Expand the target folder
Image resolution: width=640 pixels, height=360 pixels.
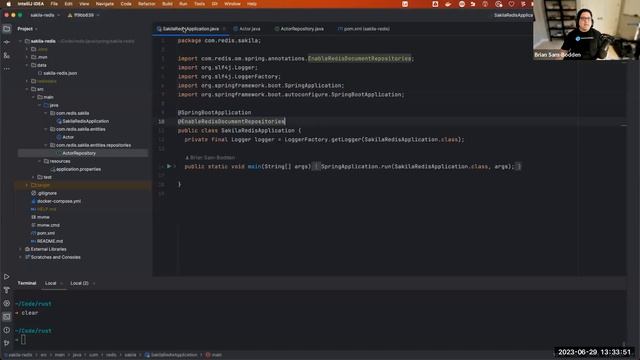27,185
